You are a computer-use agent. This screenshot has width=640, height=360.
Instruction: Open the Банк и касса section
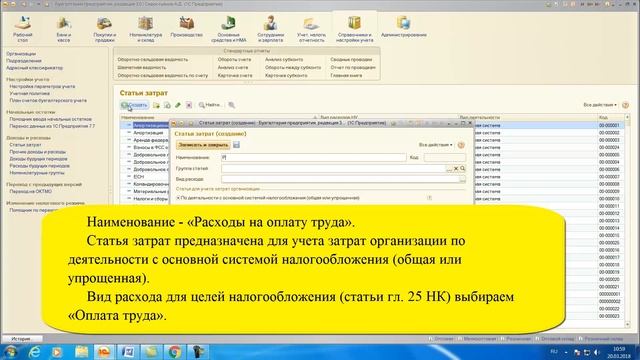(x=63, y=29)
